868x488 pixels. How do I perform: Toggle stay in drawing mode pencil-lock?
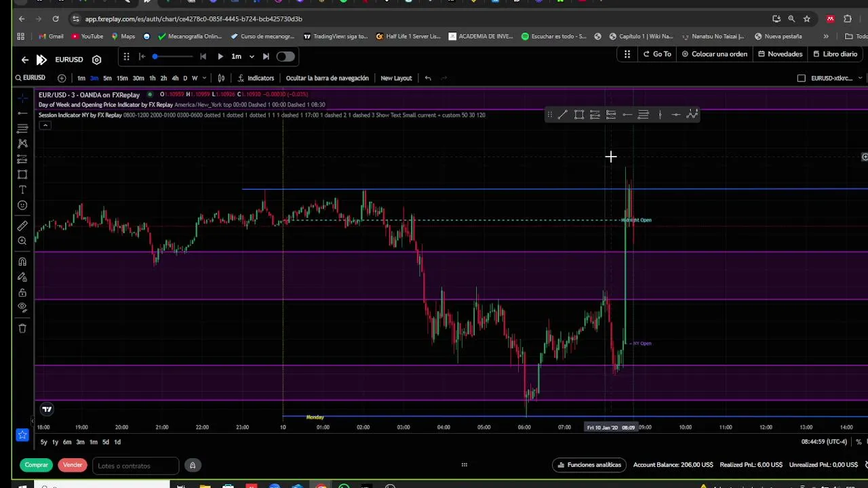tap(22, 277)
